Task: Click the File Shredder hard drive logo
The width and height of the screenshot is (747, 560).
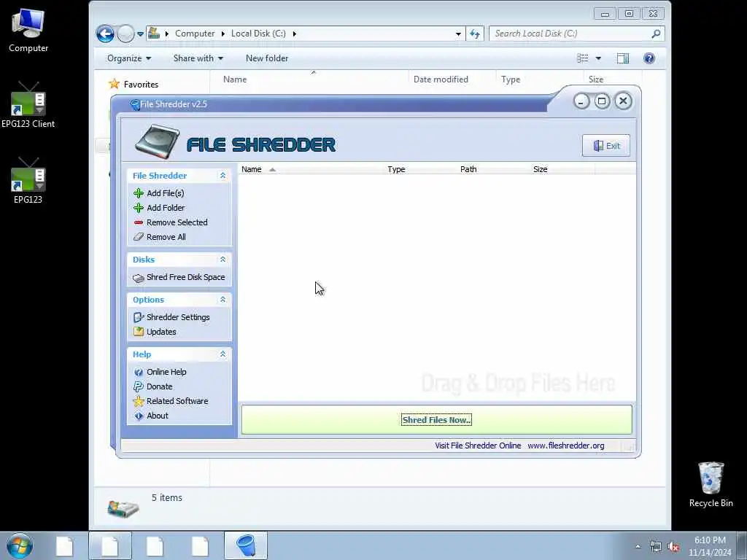Action: click(158, 141)
